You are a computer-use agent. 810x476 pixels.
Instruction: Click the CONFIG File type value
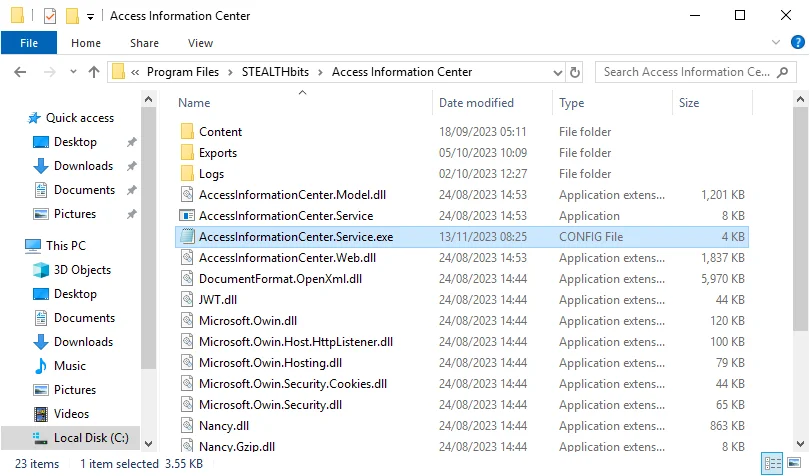point(591,237)
